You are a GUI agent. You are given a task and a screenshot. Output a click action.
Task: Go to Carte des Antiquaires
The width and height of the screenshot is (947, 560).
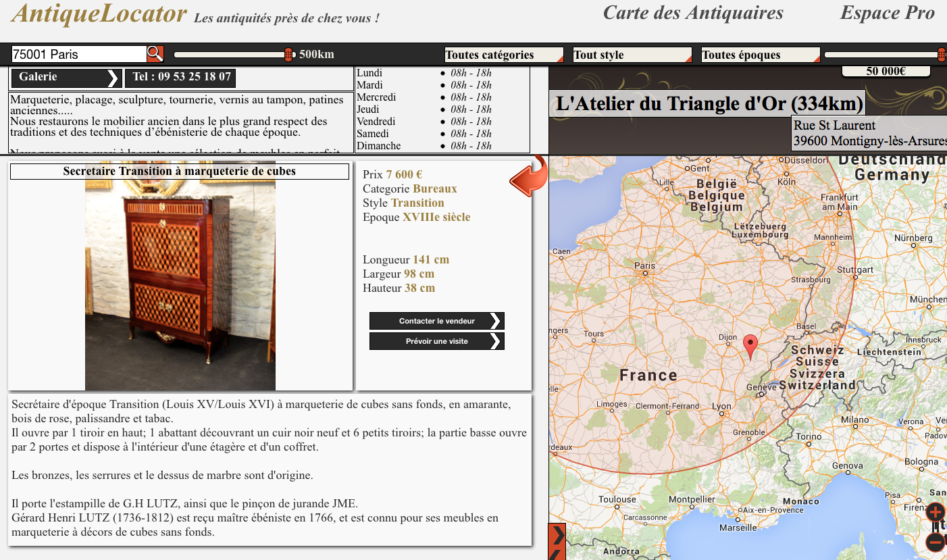click(x=693, y=13)
